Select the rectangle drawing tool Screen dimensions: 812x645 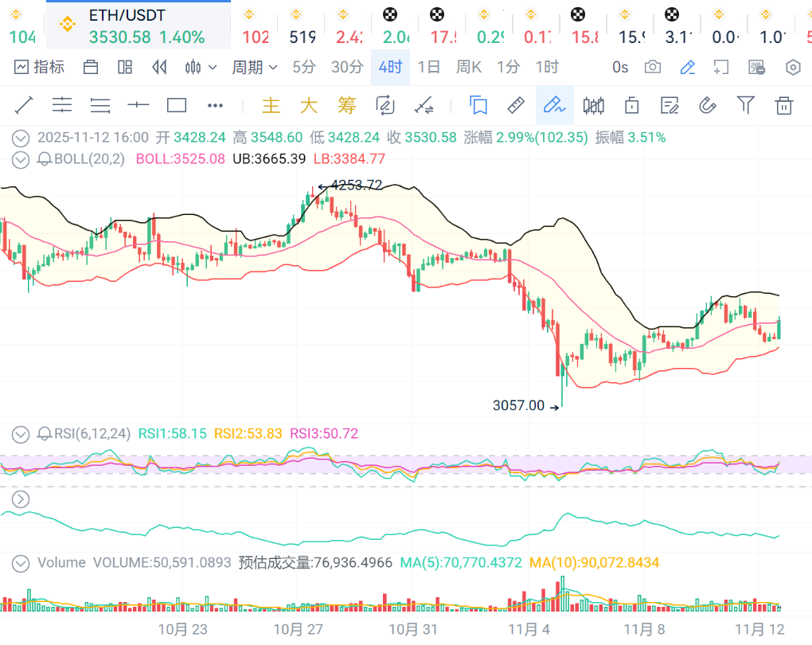tap(177, 105)
